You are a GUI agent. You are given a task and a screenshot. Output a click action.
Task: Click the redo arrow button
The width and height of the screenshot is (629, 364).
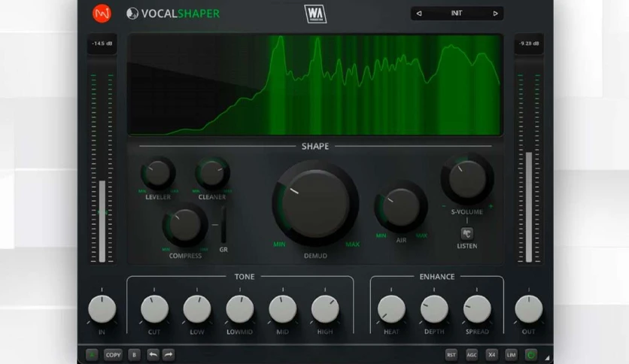click(x=169, y=355)
